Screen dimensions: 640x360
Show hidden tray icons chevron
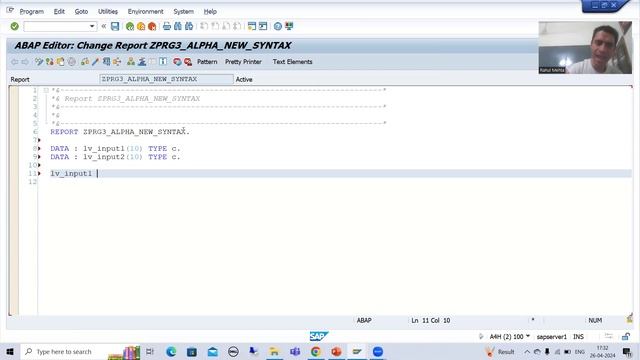(527, 351)
